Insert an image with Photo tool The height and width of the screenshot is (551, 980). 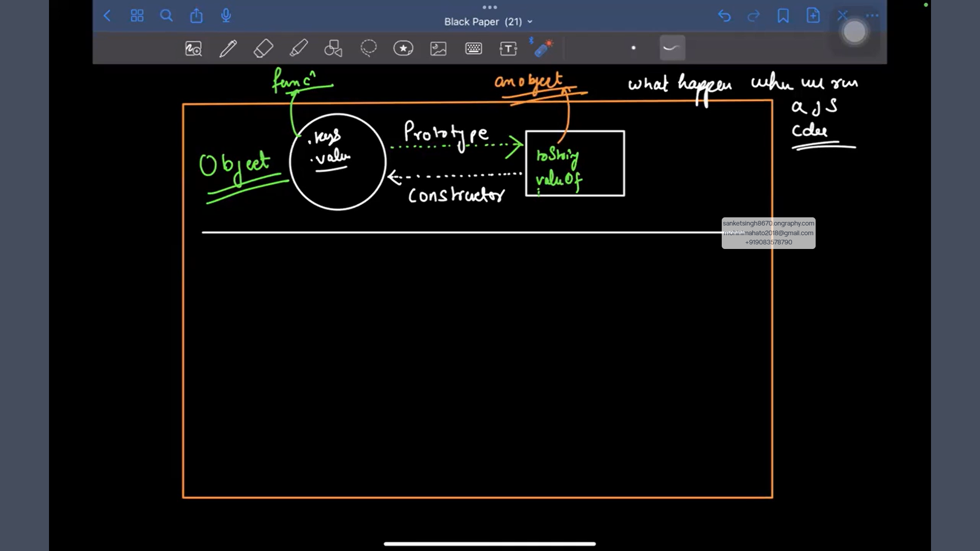(438, 48)
